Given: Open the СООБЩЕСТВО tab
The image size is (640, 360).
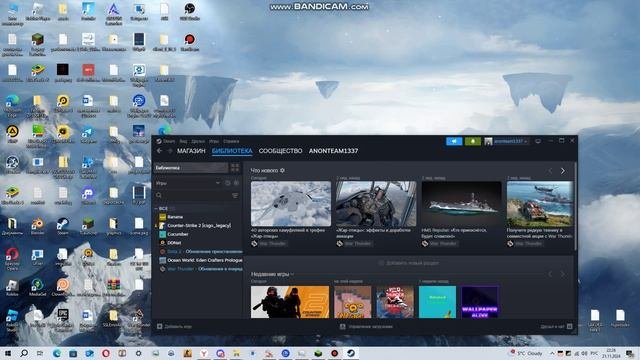Looking at the screenshot, I should [280, 151].
